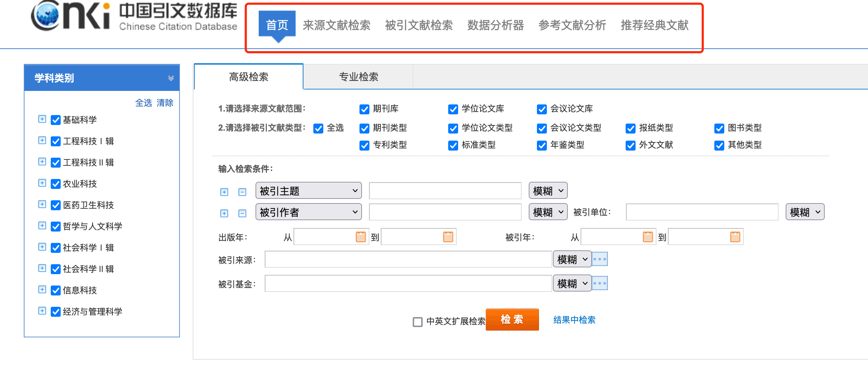Switch to the 专业检索 tab
The width and height of the screenshot is (868, 375).
tap(358, 77)
